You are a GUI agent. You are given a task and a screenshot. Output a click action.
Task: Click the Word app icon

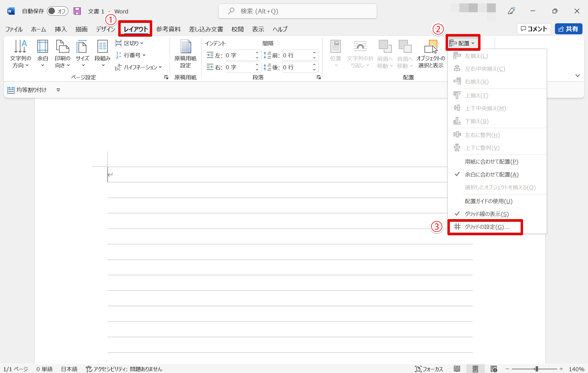coord(11,11)
